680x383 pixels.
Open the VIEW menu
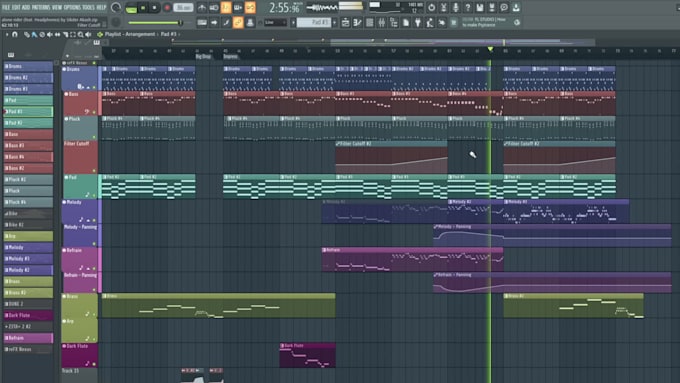coord(57,7)
